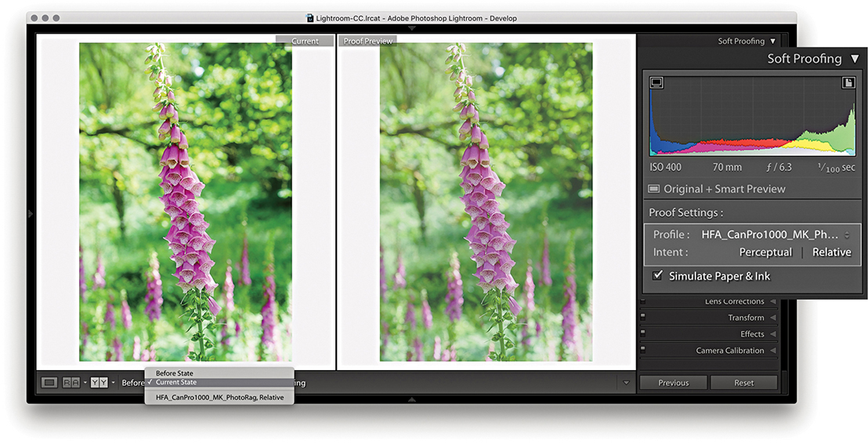This screenshot has height=443, width=868.
Task: Select the R|A Reference view icon
Action: point(71,383)
